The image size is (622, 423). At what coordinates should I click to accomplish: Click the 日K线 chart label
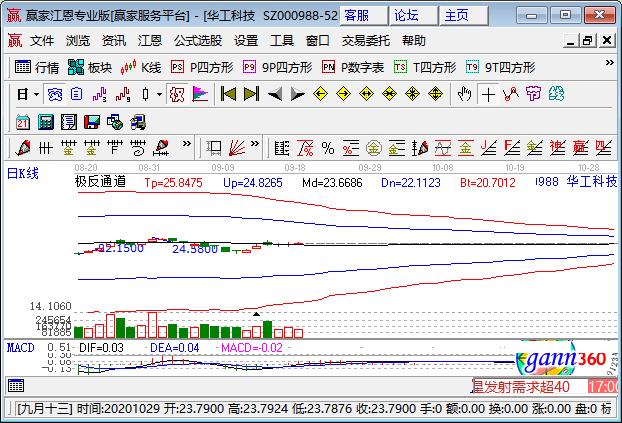23,174
